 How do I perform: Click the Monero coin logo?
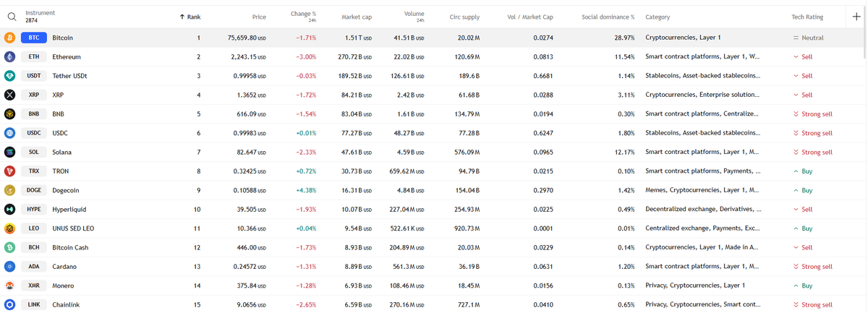pos(10,286)
